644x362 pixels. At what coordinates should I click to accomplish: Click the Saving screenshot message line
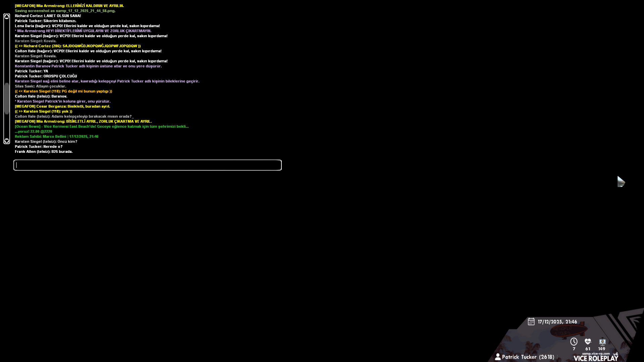coord(65,11)
